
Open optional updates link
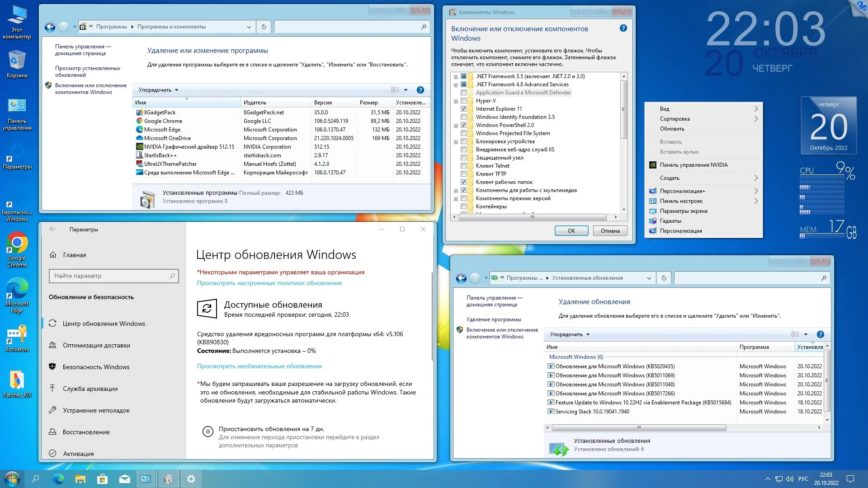click(x=259, y=366)
